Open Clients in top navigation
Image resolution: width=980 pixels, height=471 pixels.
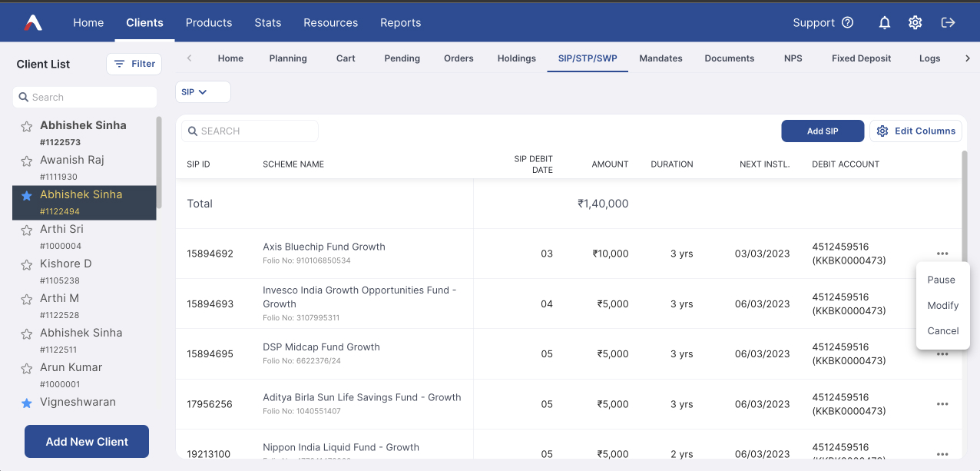pyautogui.click(x=144, y=22)
